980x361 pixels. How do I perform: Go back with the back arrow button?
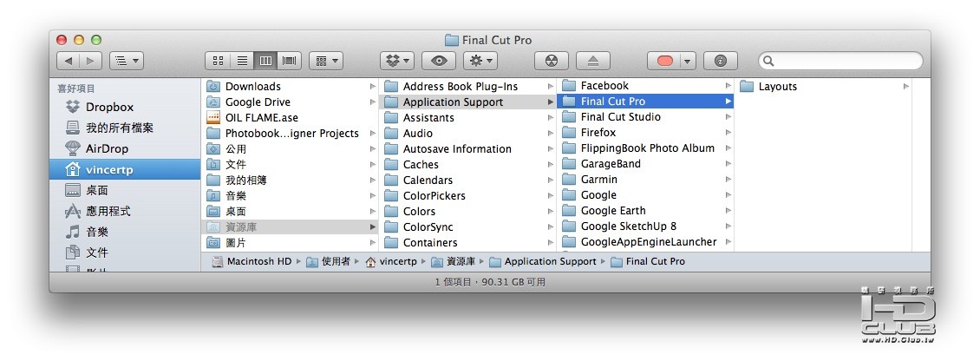coord(69,61)
